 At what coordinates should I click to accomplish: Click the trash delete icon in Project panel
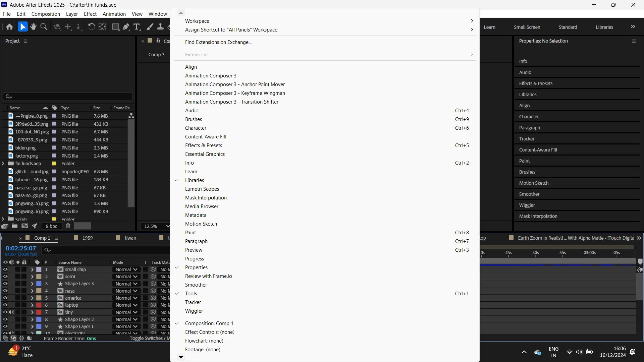(68, 226)
